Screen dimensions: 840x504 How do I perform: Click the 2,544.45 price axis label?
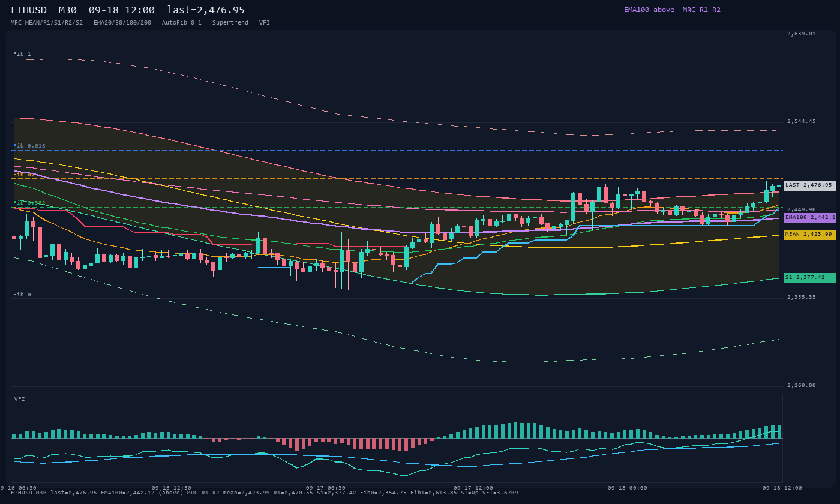[x=802, y=121]
